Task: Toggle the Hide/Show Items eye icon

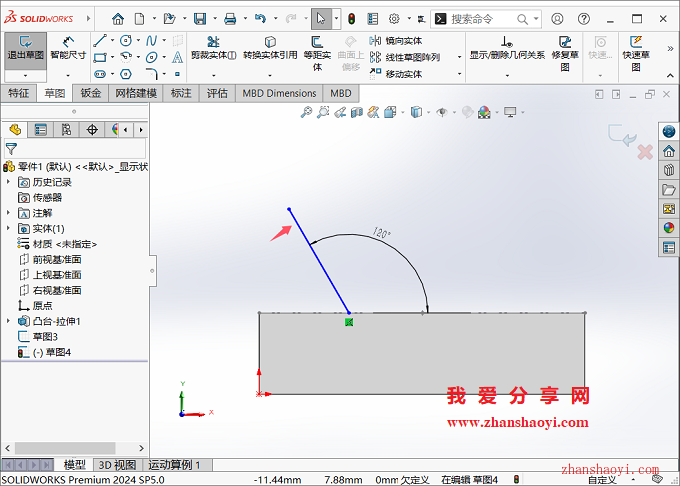Action: [x=441, y=113]
